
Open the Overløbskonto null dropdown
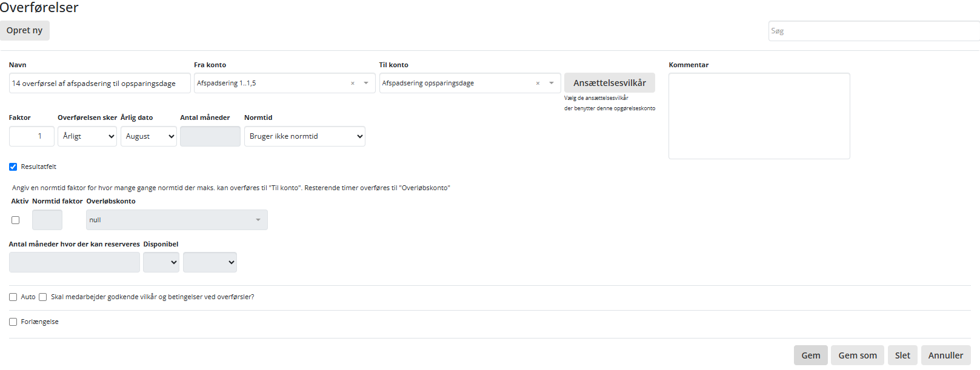click(x=176, y=220)
